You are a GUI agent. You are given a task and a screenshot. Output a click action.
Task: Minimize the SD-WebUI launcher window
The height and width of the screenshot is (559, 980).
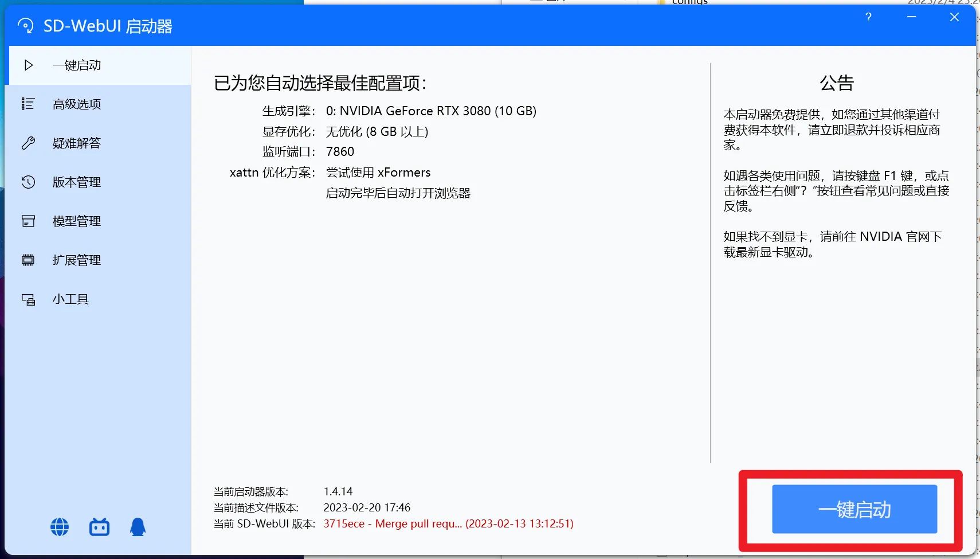coord(911,17)
